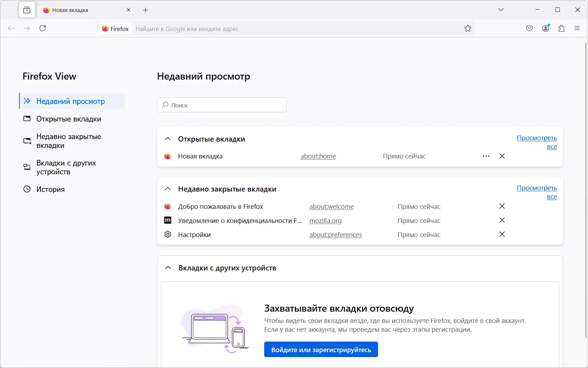Collapse the Открытые вкладки section
The height and width of the screenshot is (368, 588).
[168, 138]
